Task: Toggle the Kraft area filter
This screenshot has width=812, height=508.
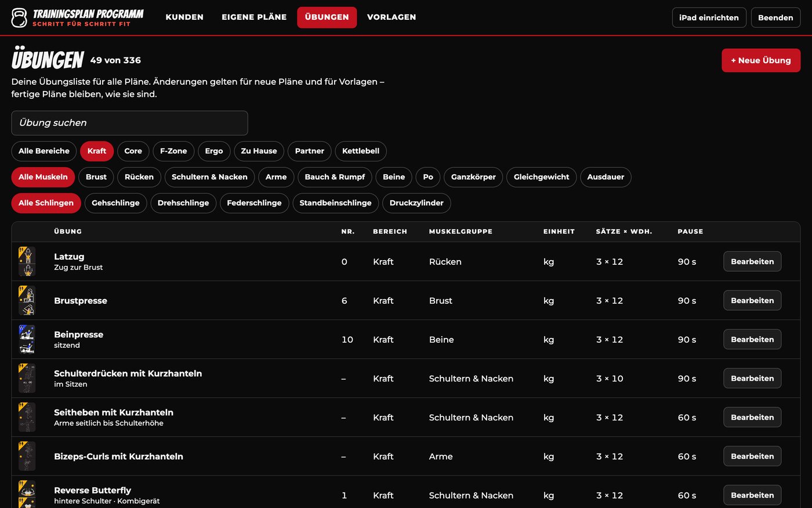Action: coord(97,151)
